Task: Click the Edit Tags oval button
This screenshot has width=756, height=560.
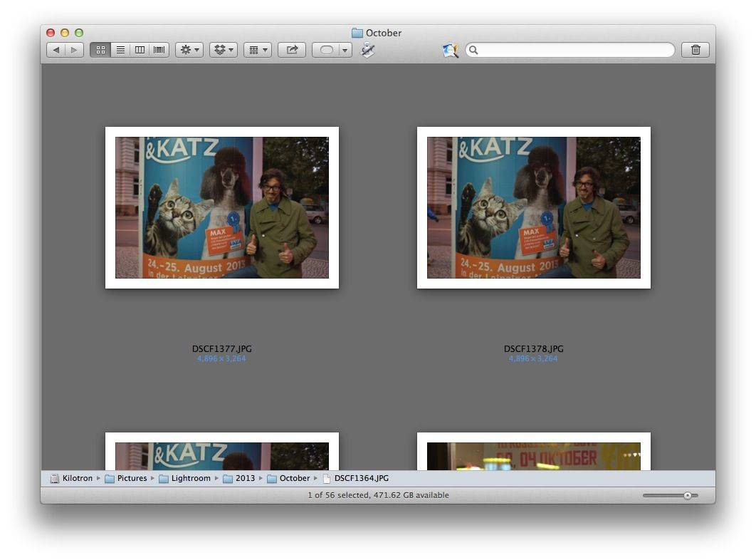Action: 326,50
